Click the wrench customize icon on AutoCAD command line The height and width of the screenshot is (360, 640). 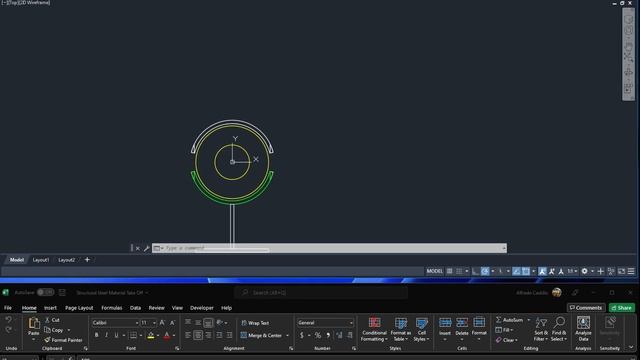click(147, 248)
